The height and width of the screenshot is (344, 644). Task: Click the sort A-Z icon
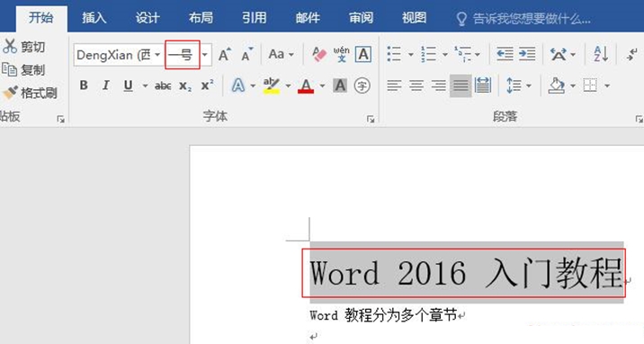tap(601, 54)
